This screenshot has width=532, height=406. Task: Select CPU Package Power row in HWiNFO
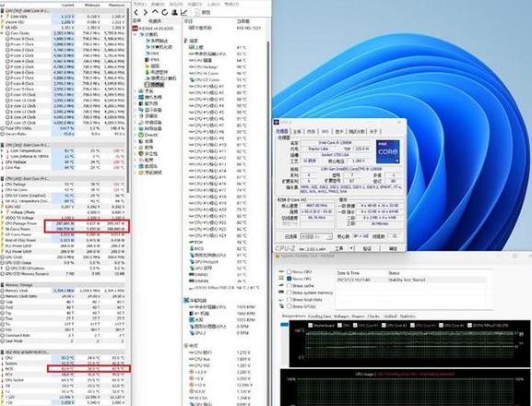pyautogui.click(x=64, y=223)
